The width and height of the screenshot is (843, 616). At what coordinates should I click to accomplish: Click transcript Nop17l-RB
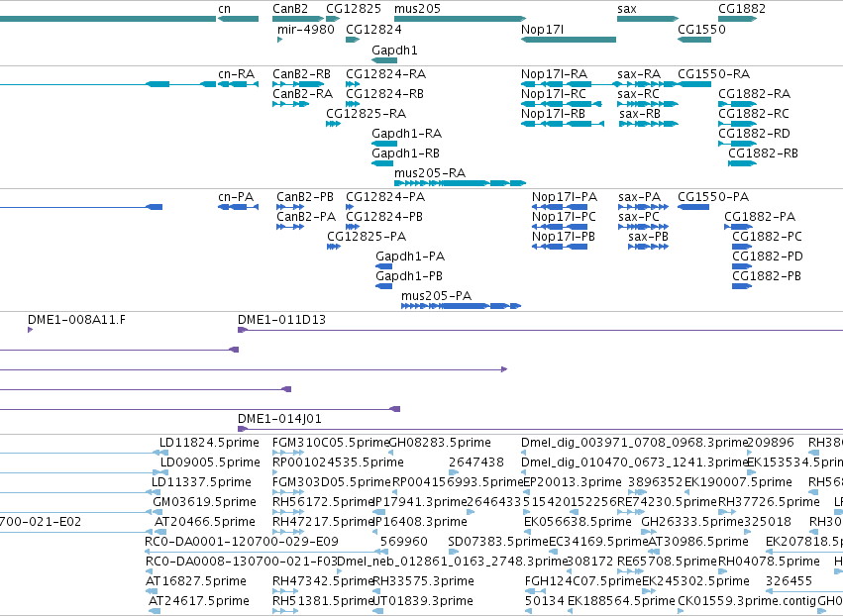point(563,124)
